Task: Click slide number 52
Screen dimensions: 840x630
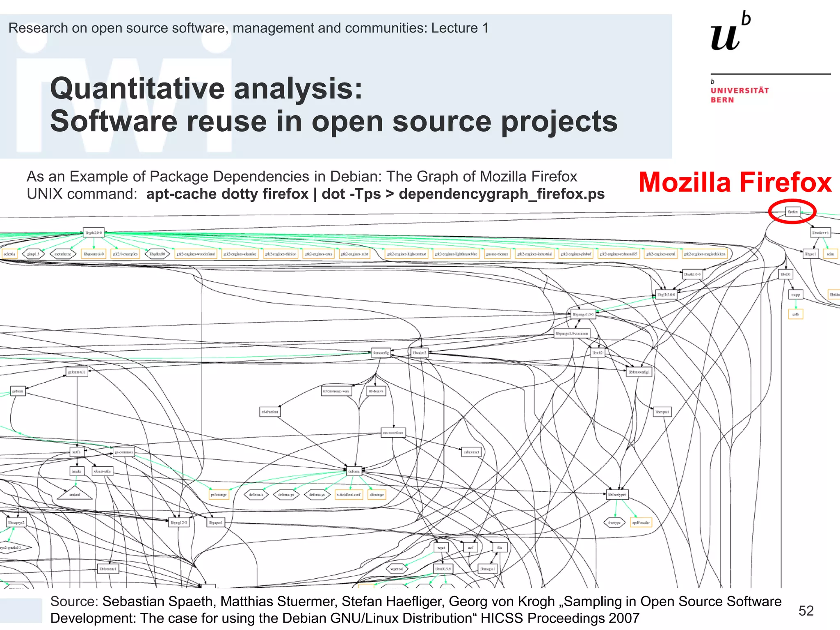Action: point(806,611)
